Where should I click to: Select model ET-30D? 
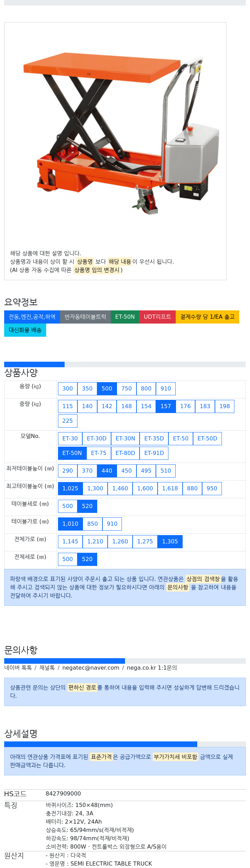click(97, 439)
